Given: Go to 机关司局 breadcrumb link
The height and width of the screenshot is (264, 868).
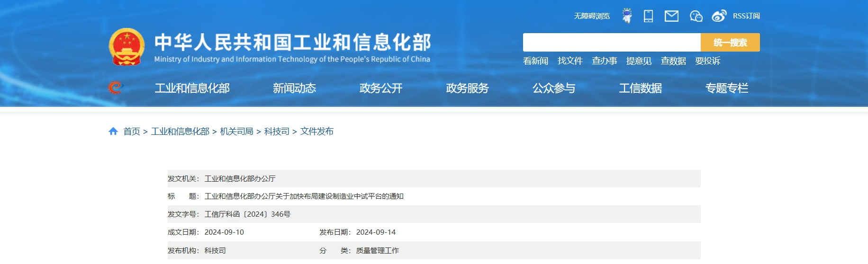Looking at the screenshot, I should [x=236, y=132].
